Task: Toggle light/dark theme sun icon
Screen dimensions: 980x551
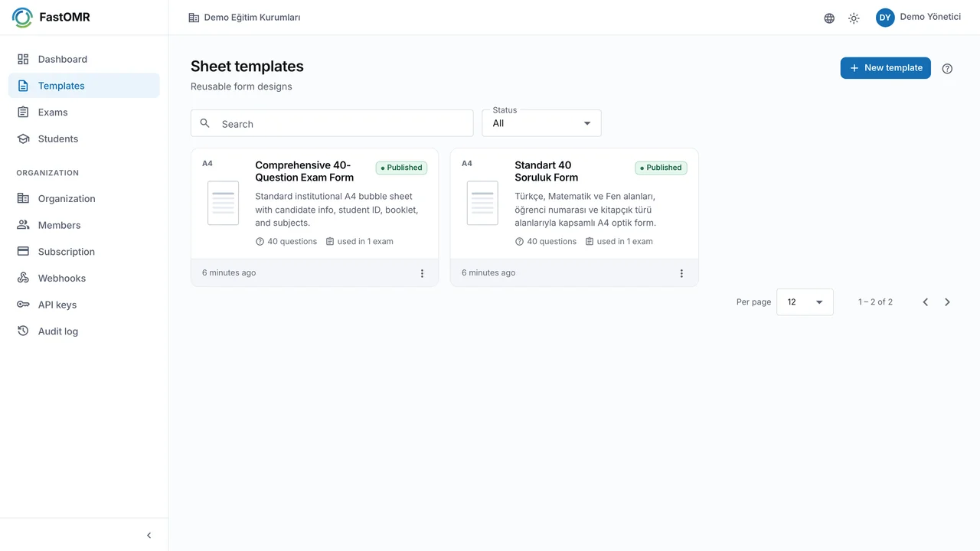Action: click(x=854, y=18)
